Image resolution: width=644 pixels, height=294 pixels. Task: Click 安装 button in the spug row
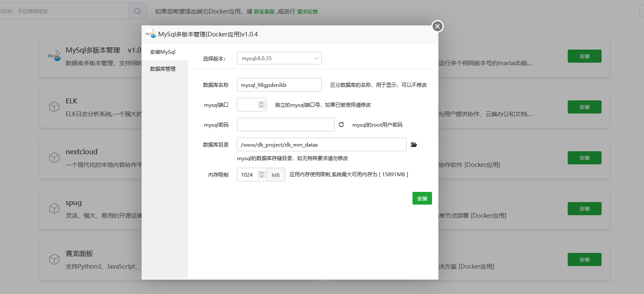585,208
